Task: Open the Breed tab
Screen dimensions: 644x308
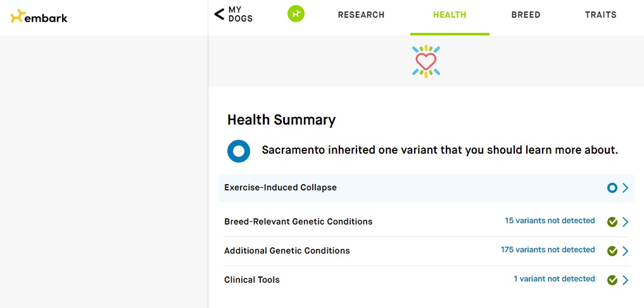Action: click(526, 15)
